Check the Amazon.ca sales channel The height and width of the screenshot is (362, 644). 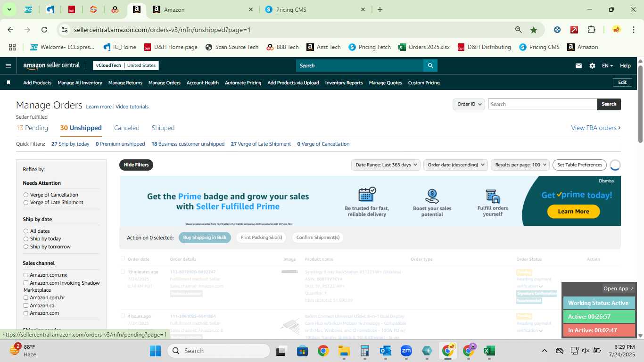tap(26, 305)
